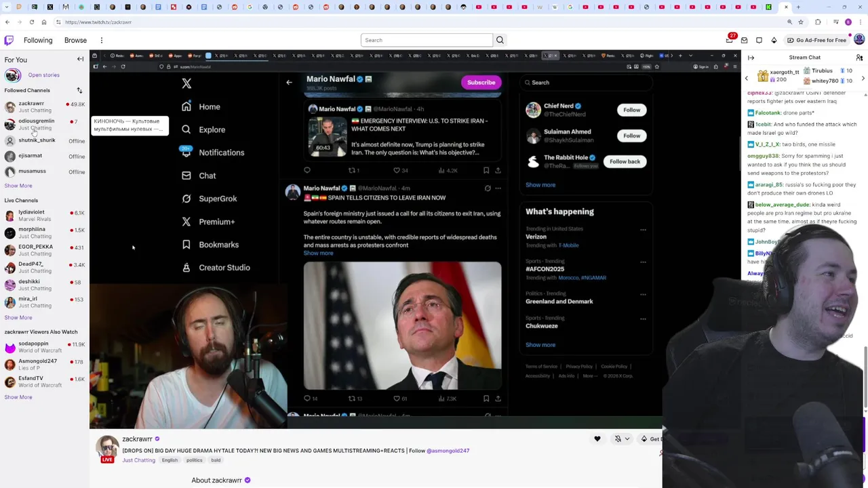This screenshot has width=868, height=488.
Task: Open the zackrawrr followed channel
Action: click(44, 106)
